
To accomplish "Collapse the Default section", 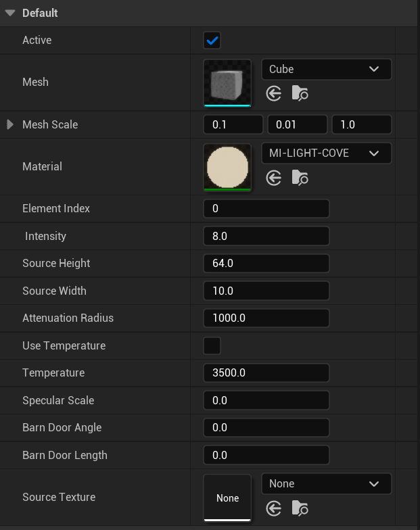I will pyautogui.click(x=10, y=14).
